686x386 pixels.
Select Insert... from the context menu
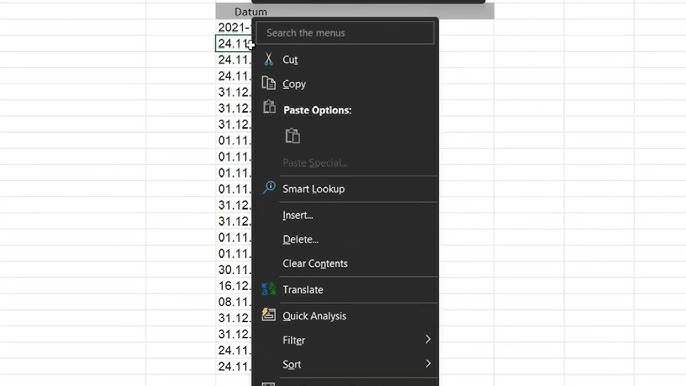pyautogui.click(x=298, y=215)
